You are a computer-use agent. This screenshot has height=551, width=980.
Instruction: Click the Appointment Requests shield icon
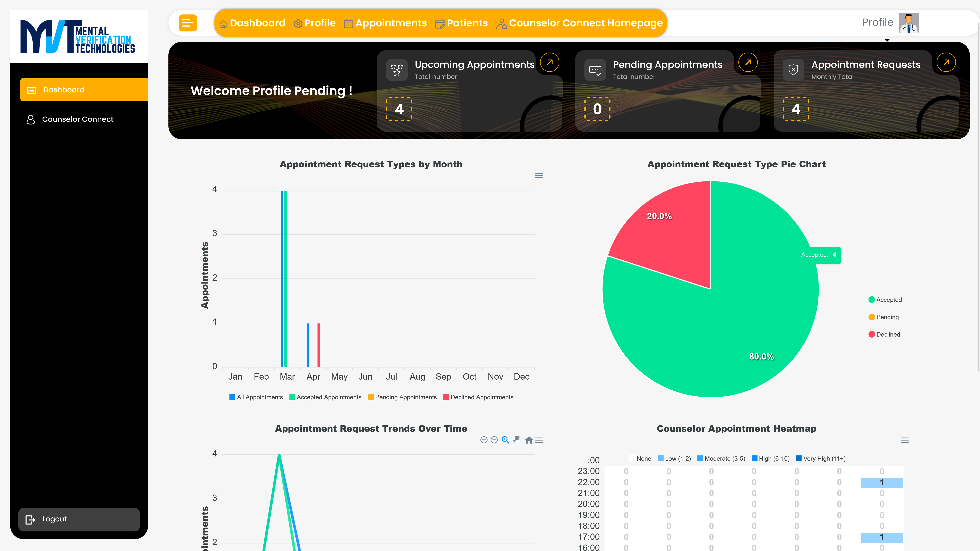pos(793,70)
